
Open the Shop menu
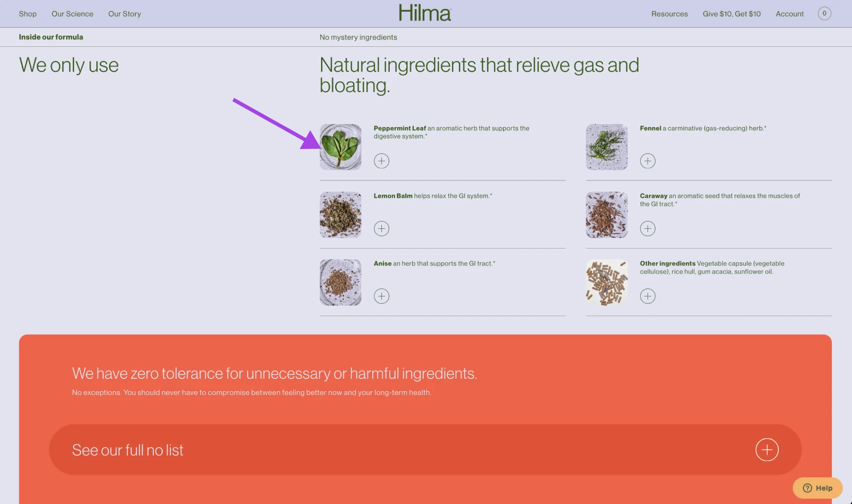pos(28,14)
